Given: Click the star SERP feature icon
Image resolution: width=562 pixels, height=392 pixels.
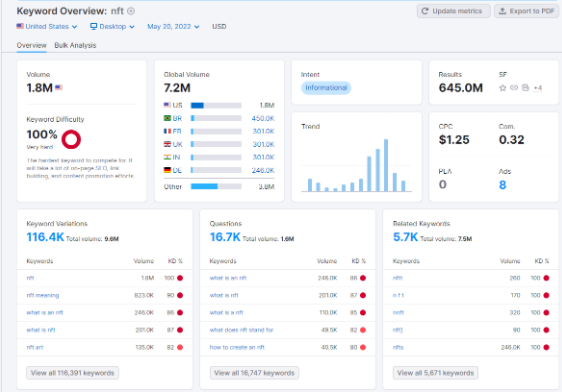Looking at the screenshot, I should click(503, 88).
